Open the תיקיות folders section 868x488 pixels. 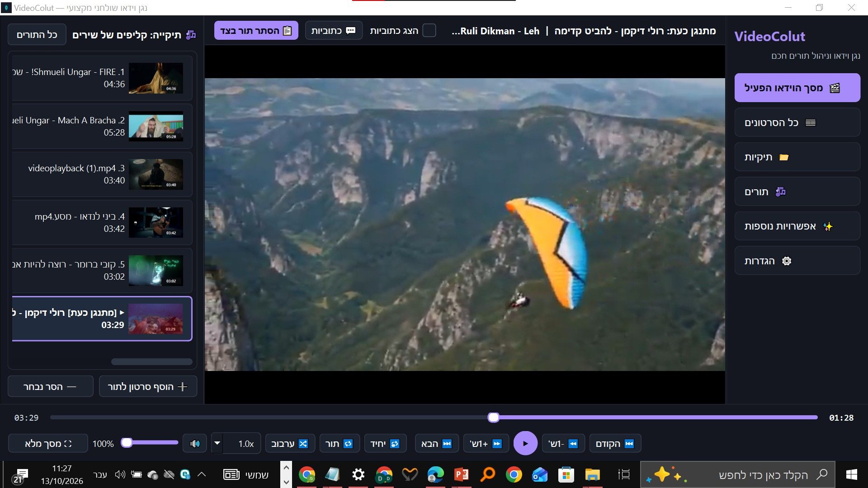coord(797,157)
